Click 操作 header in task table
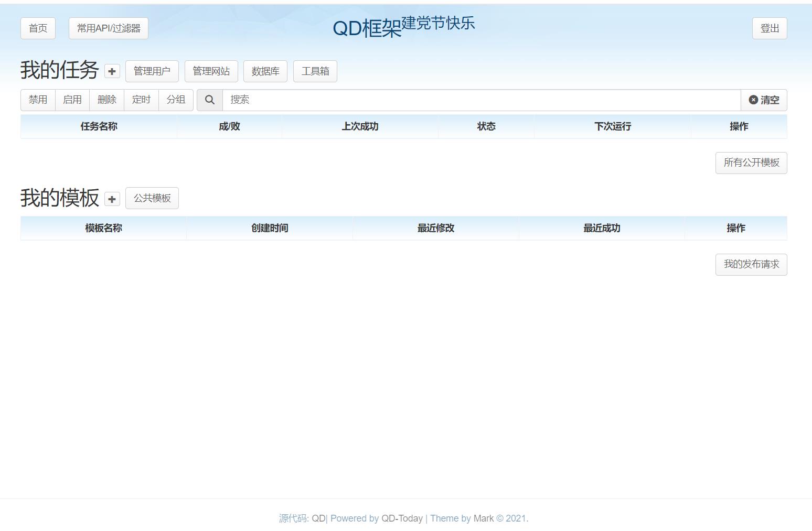Viewport: 812px width, 531px height. click(x=739, y=126)
